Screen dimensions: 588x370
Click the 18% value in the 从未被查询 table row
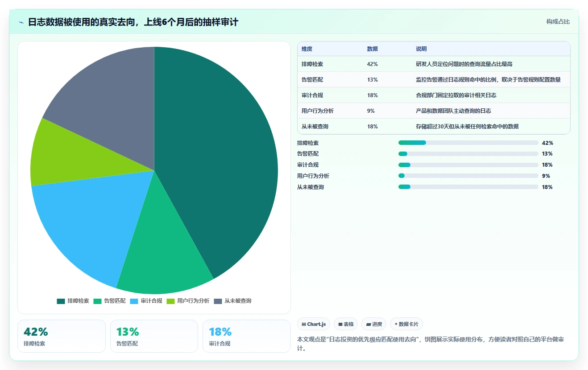click(373, 127)
